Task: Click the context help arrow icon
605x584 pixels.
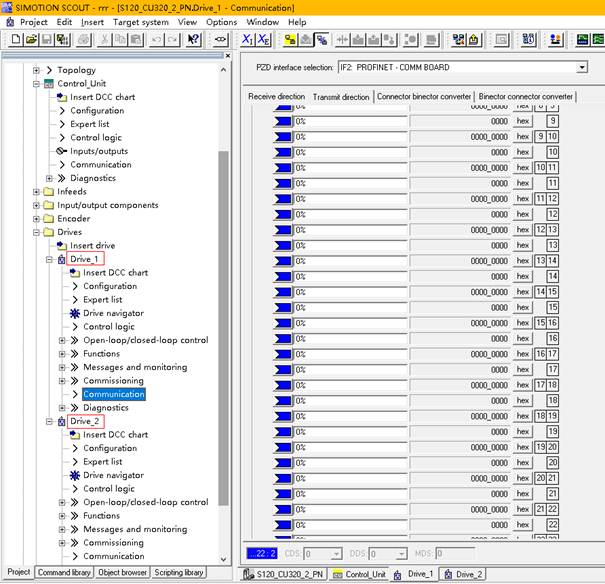Action: (x=194, y=40)
